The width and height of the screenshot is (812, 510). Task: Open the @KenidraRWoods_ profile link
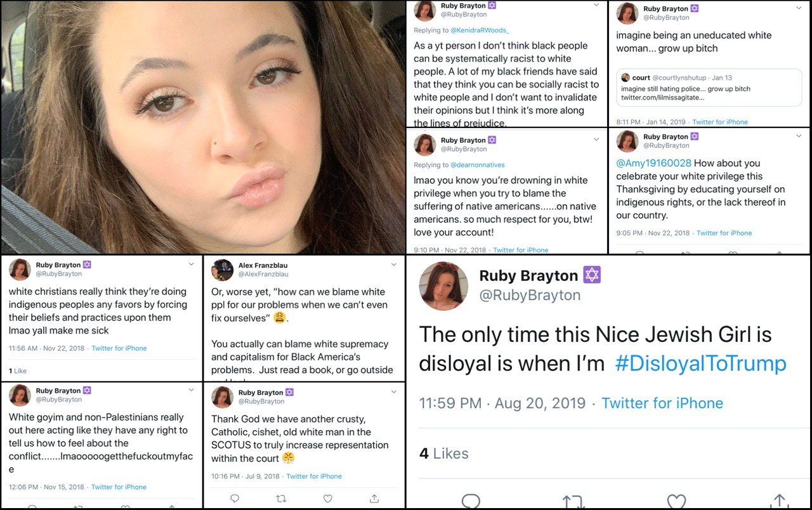tap(480, 30)
